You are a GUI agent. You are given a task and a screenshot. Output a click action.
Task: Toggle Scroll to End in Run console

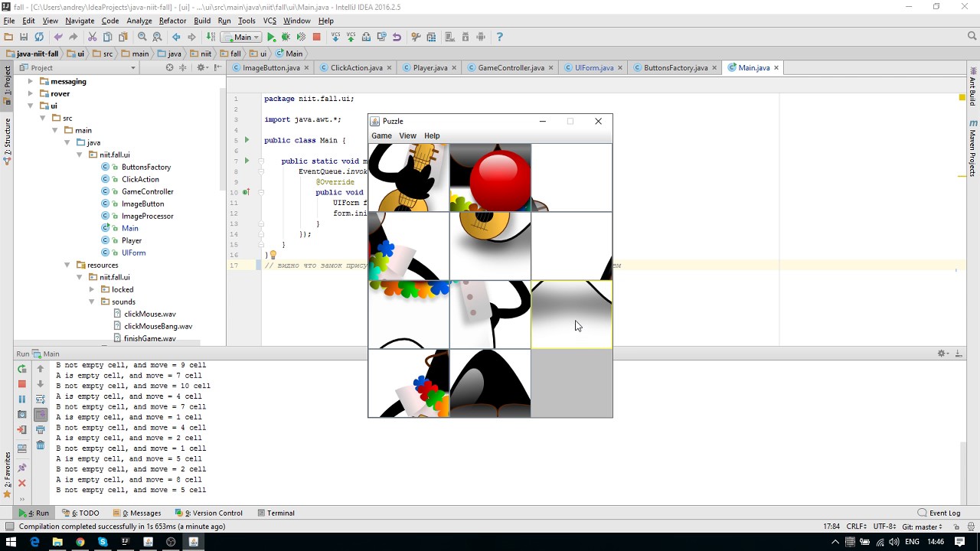click(x=41, y=415)
